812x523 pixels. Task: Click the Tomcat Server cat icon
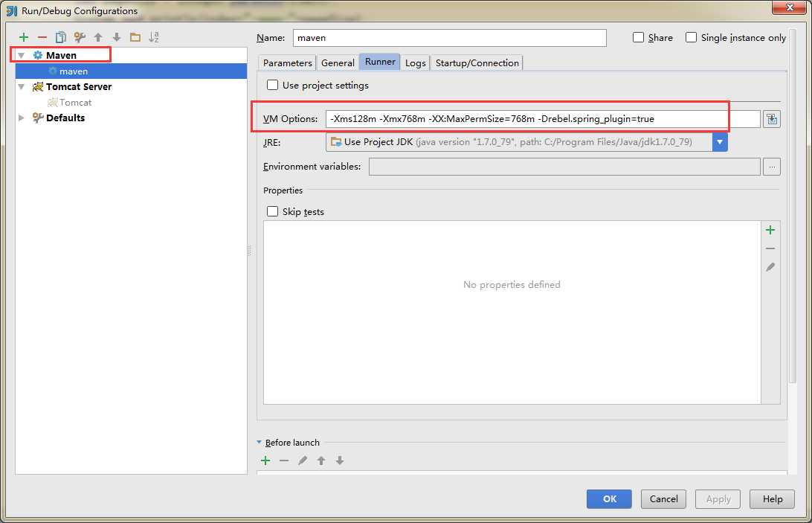tap(38, 86)
